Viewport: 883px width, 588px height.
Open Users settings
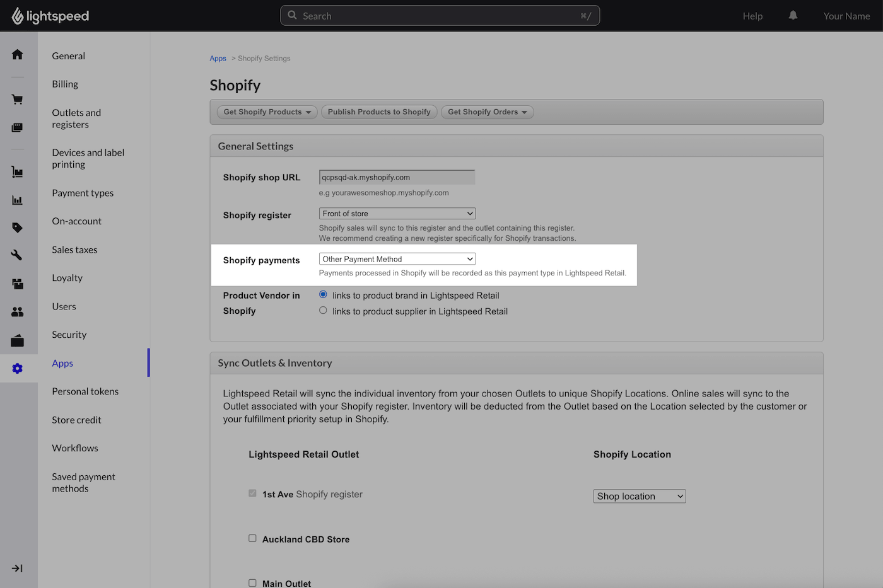point(64,307)
